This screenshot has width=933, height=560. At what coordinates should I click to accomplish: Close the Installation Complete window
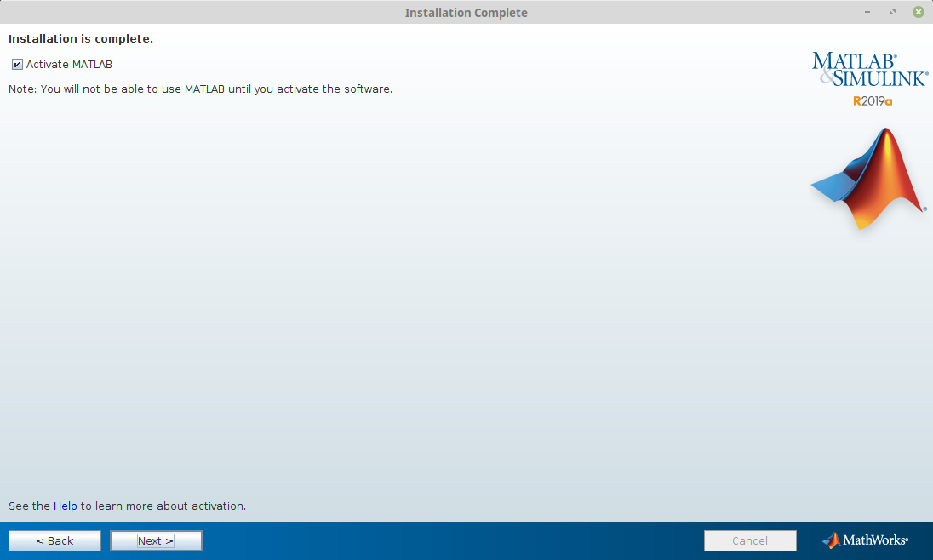(x=919, y=13)
